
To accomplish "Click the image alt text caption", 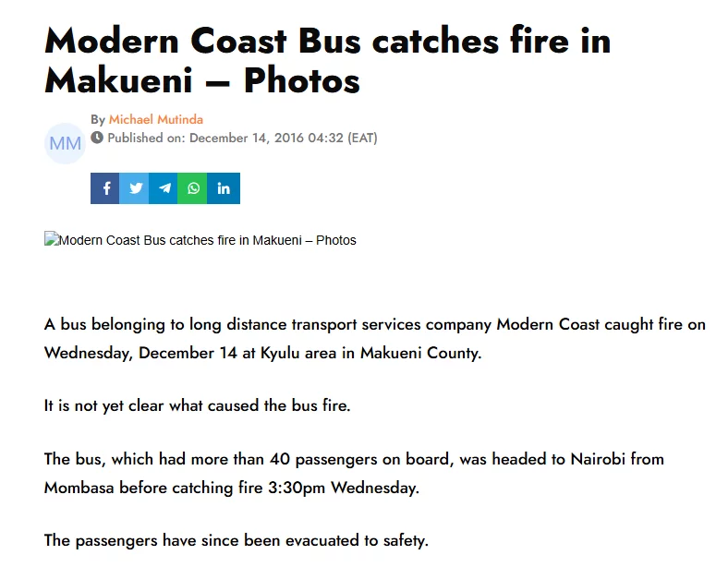I will click(208, 240).
